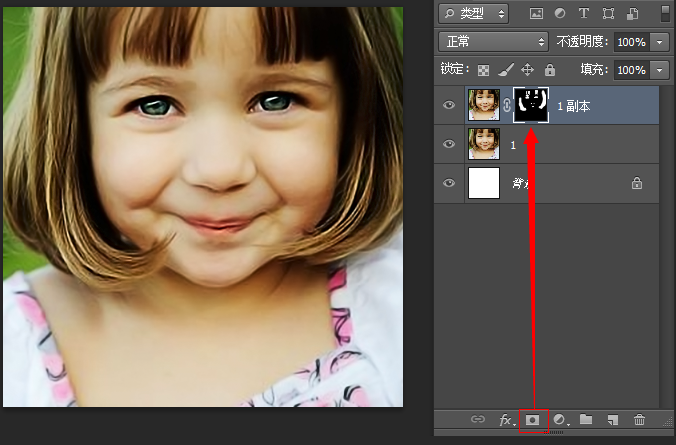
Task: Click the adjustment layer filter icon
Action: [560, 13]
